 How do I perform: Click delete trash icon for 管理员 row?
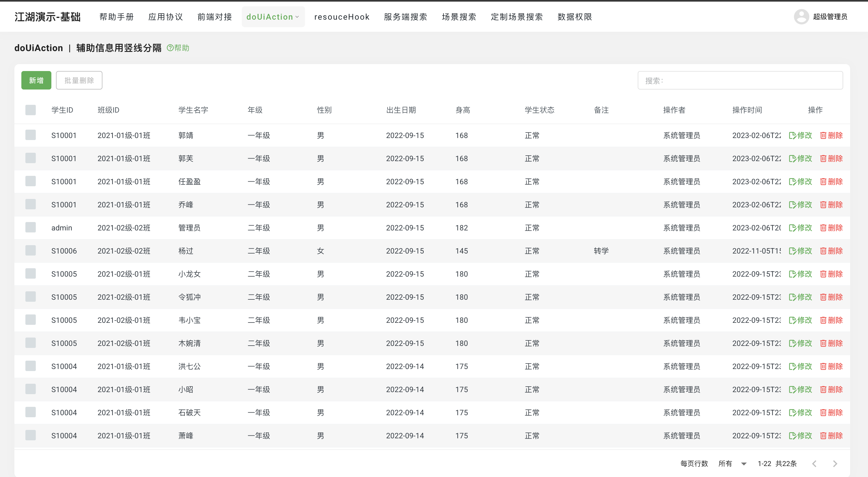823,228
